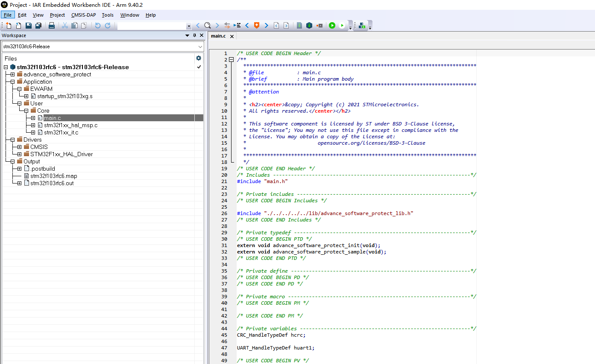The height and width of the screenshot is (364, 595).
Task: Expand the CMSIS folder
Action: [19, 147]
